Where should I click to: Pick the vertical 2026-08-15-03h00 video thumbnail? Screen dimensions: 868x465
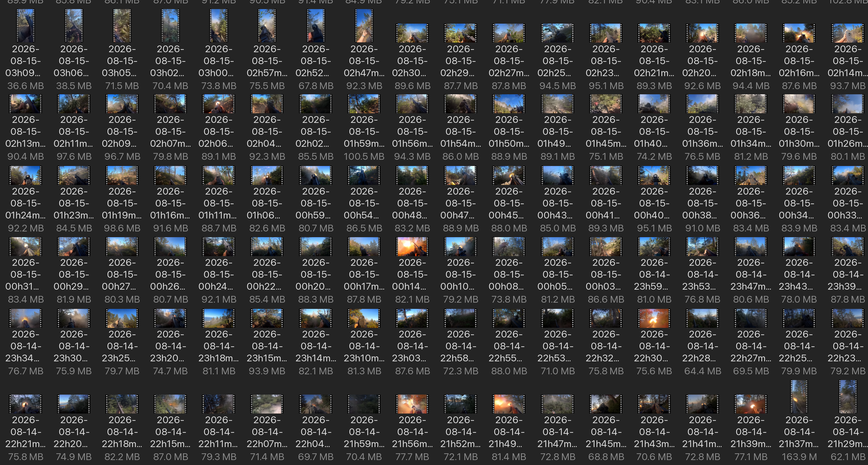click(x=219, y=26)
